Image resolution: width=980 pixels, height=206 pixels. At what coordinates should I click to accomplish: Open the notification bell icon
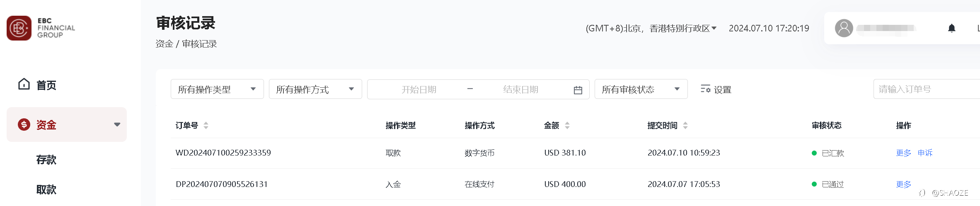point(952,28)
